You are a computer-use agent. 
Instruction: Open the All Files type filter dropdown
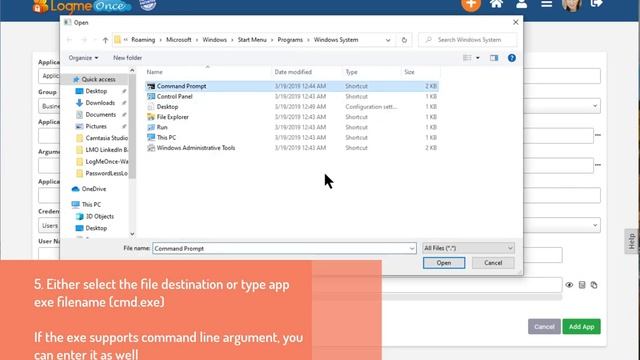click(468, 248)
